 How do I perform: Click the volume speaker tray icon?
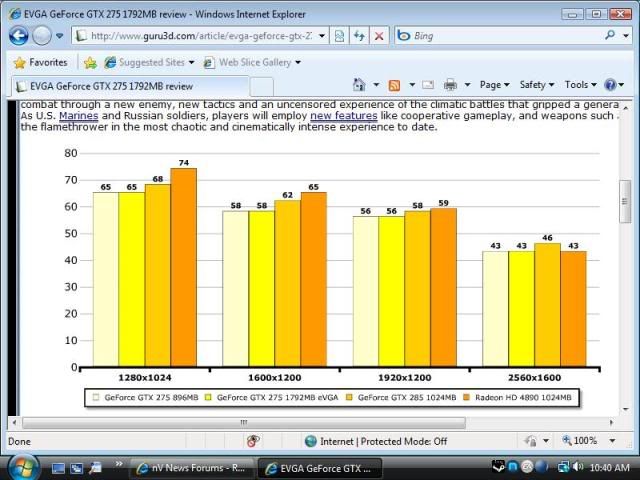[578, 467]
